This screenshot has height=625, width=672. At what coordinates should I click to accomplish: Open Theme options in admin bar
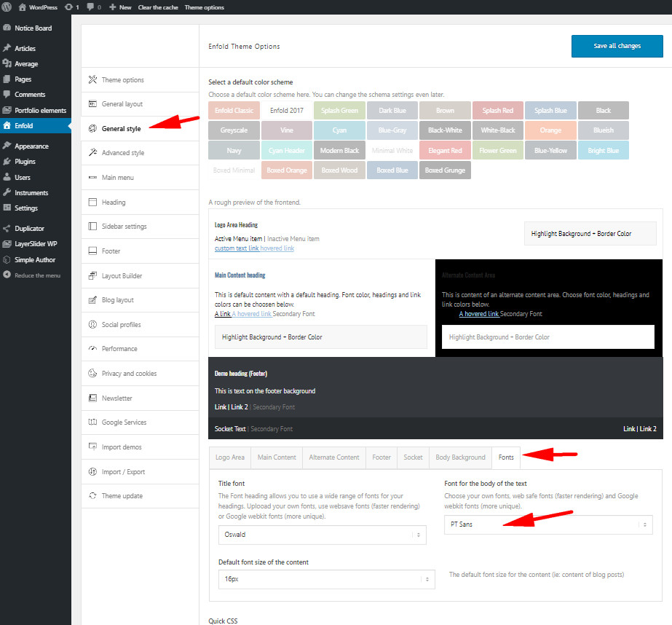coord(205,7)
